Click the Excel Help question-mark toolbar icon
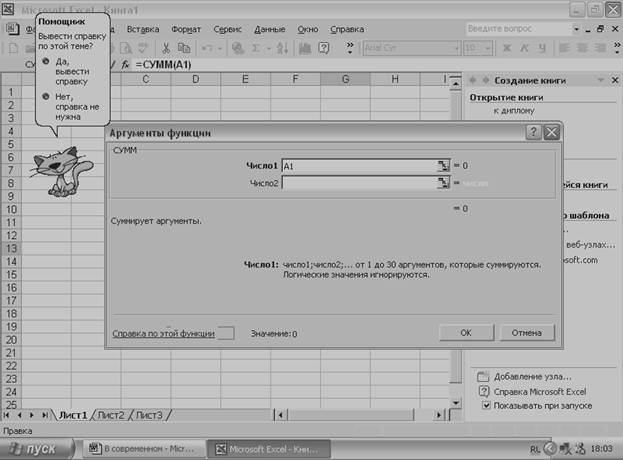Image resolution: width=623 pixels, height=460 pixels. (324, 48)
